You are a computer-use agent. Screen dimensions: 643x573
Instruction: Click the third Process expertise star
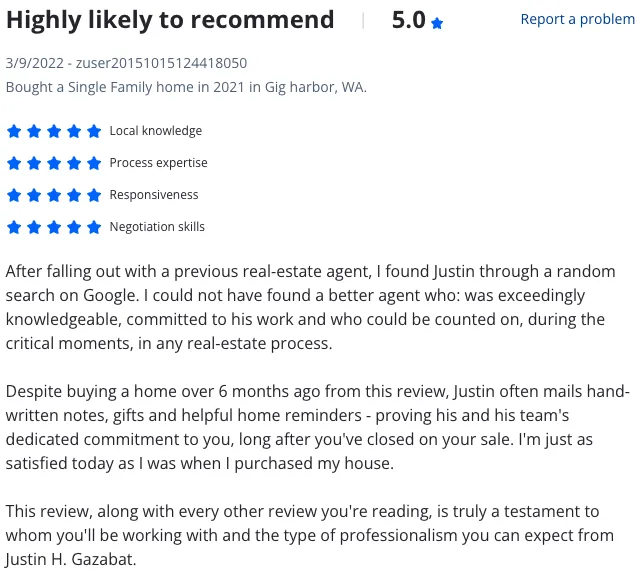pos(54,163)
